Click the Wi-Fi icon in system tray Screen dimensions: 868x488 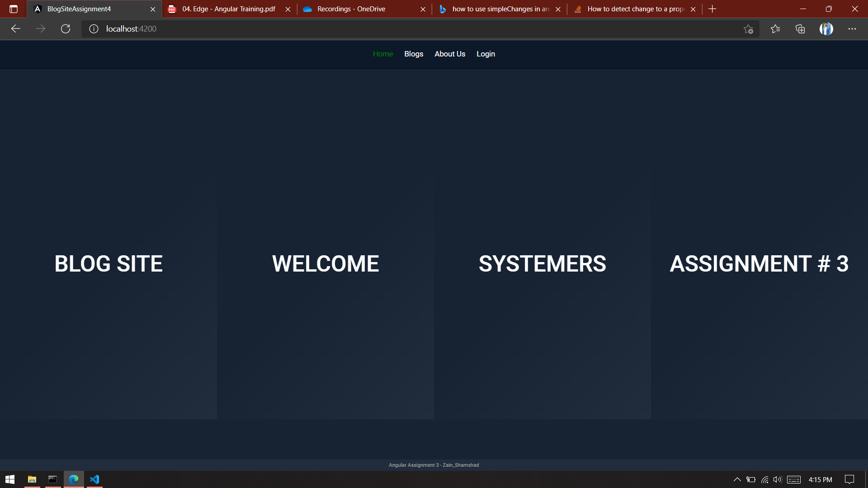(764, 479)
